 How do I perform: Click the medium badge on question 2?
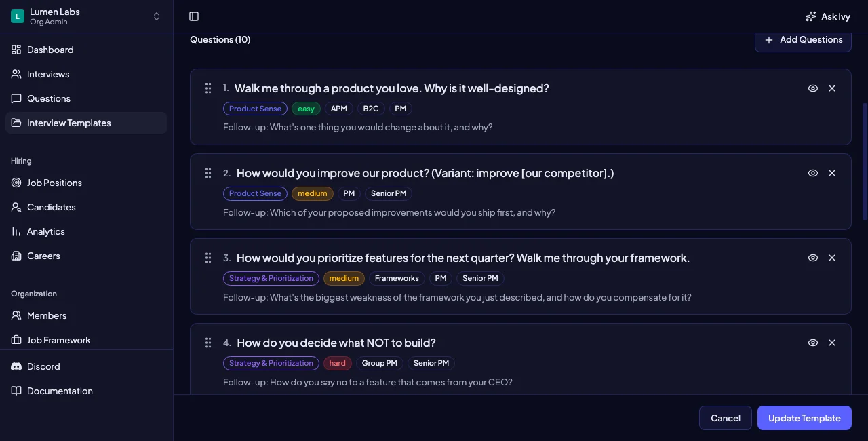tap(313, 193)
